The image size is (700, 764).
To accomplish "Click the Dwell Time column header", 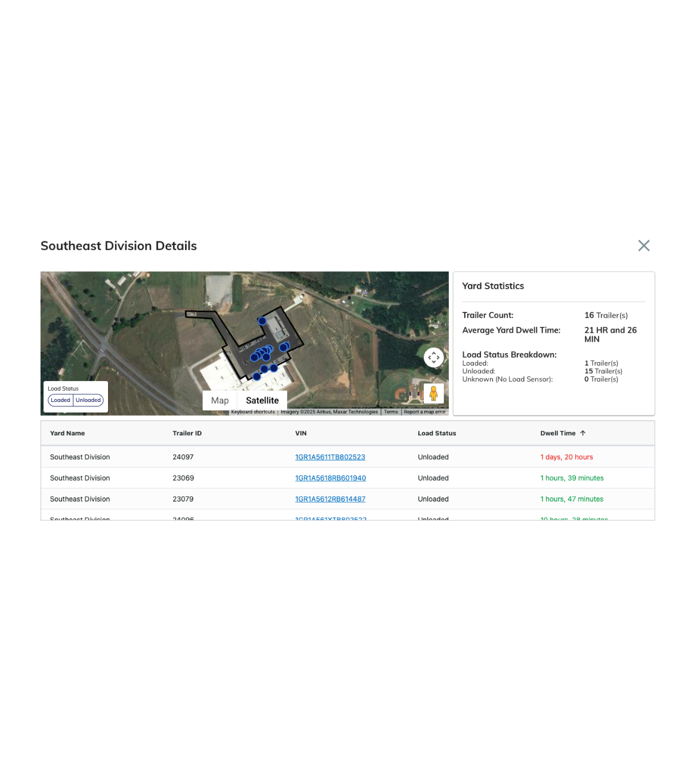I will [x=558, y=434].
